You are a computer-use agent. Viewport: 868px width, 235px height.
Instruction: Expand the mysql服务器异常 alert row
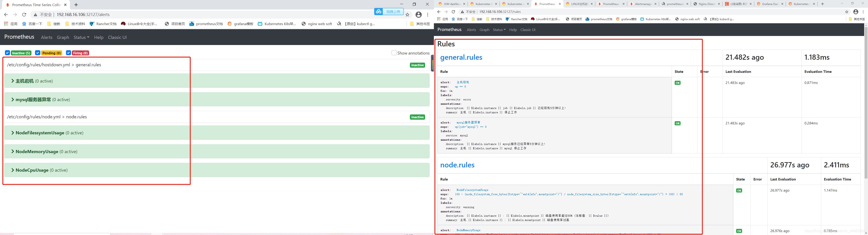coord(217,100)
